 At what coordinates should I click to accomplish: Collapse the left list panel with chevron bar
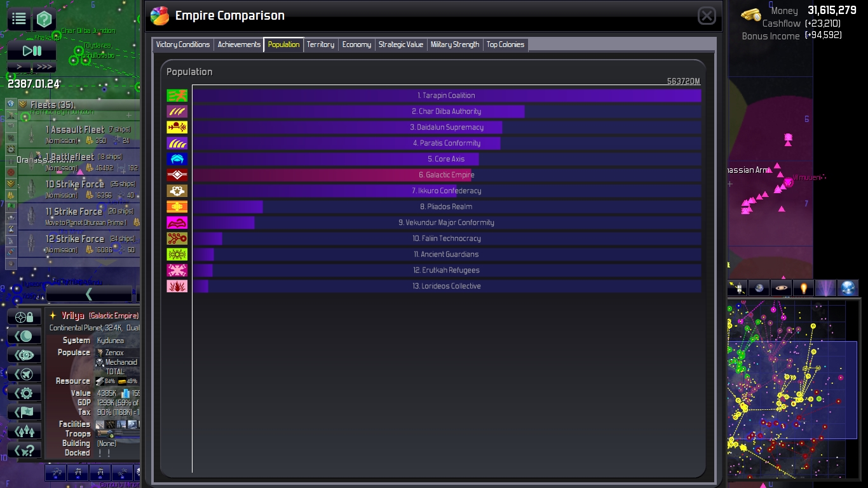[x=89, y=294]
